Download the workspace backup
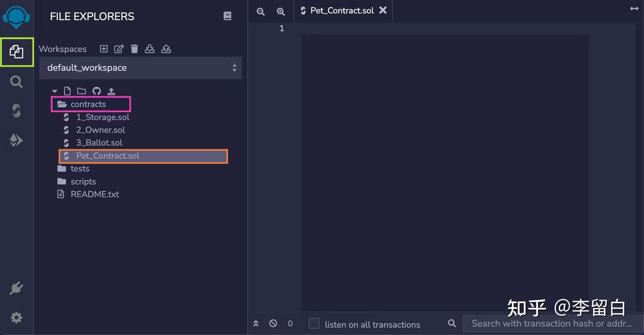The width and height of the screenshot is (644, 335). (150, 49)
